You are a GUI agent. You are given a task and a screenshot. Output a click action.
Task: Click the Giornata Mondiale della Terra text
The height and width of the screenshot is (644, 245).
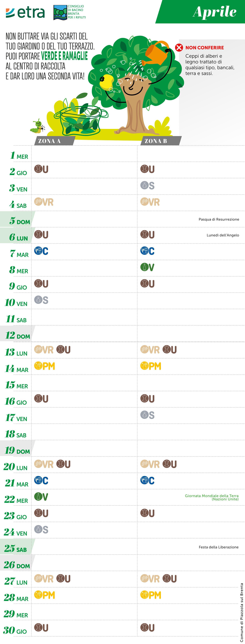coord(212,497)
